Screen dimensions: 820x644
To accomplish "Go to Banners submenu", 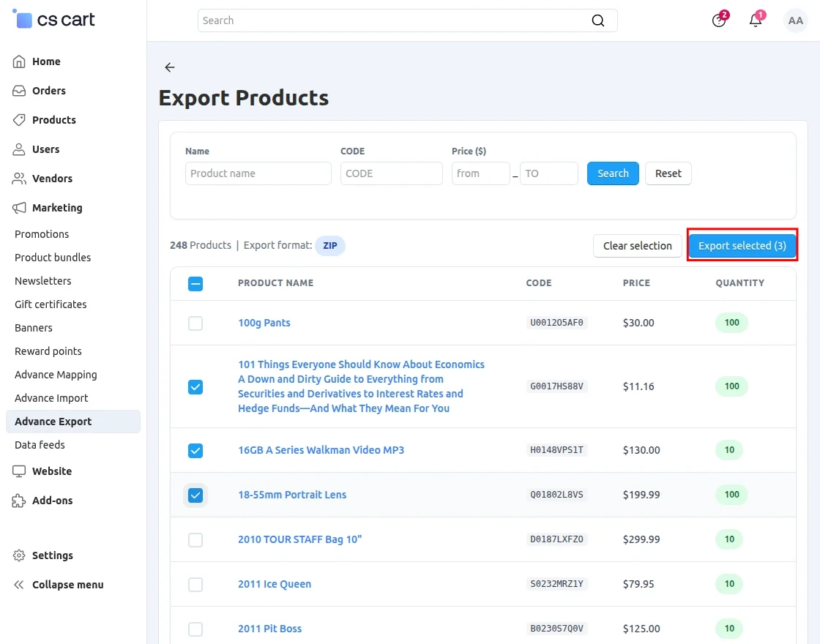I will 34,328.
